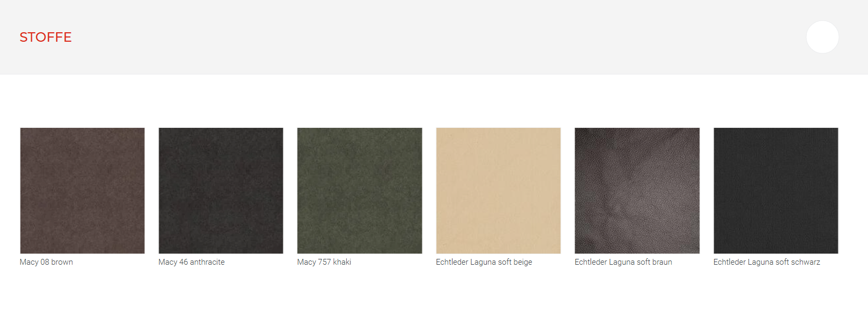This screenshot has width=868, height=317.
Task: Open the 'Echtleder Laguna soft braun' label
Action: point(623,262)
